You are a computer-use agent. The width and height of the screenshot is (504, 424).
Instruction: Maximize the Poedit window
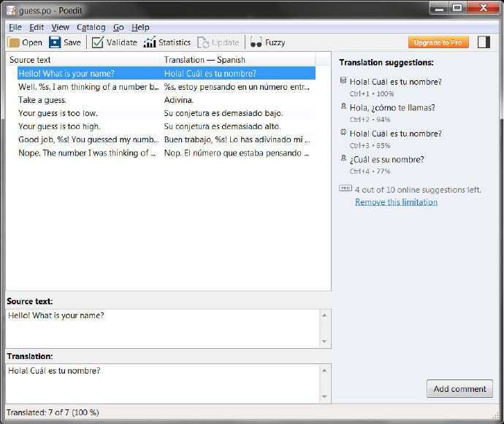click(x=458, y=8)
